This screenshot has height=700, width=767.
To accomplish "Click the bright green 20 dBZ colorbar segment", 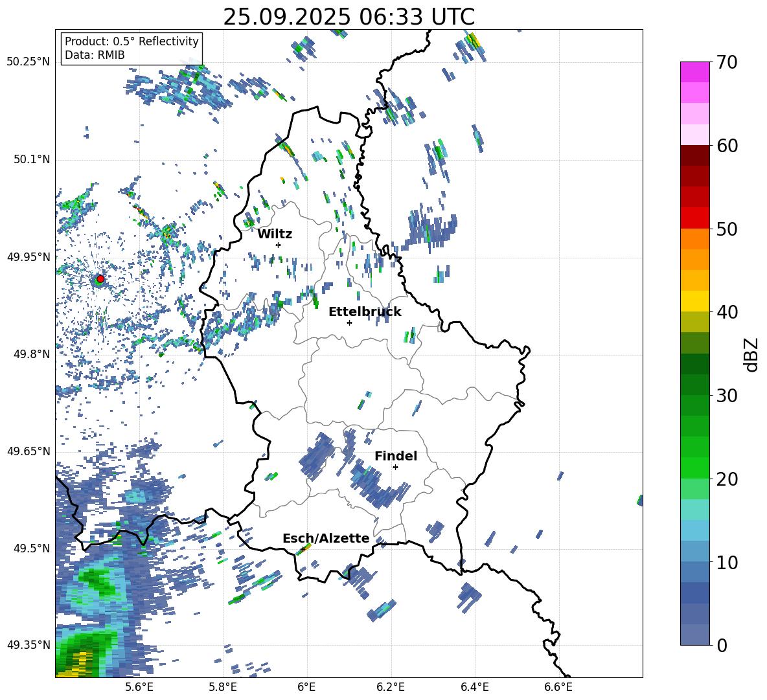I will point(694,468).
